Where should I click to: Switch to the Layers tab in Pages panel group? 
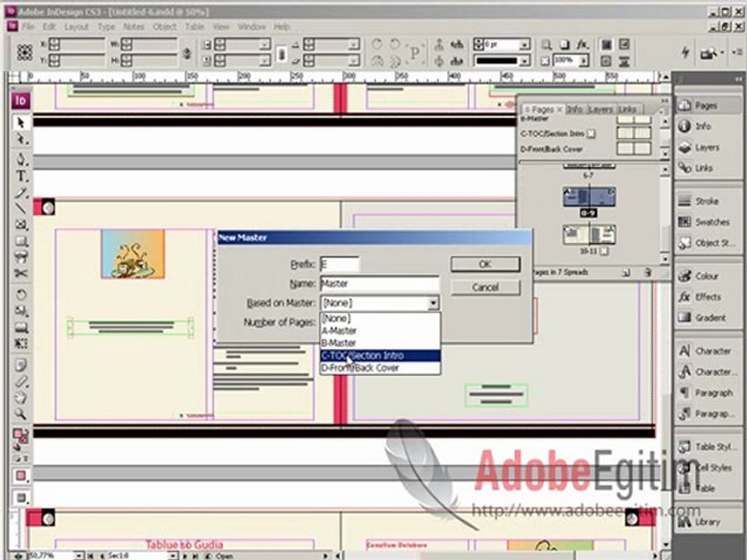pos(600,110)
